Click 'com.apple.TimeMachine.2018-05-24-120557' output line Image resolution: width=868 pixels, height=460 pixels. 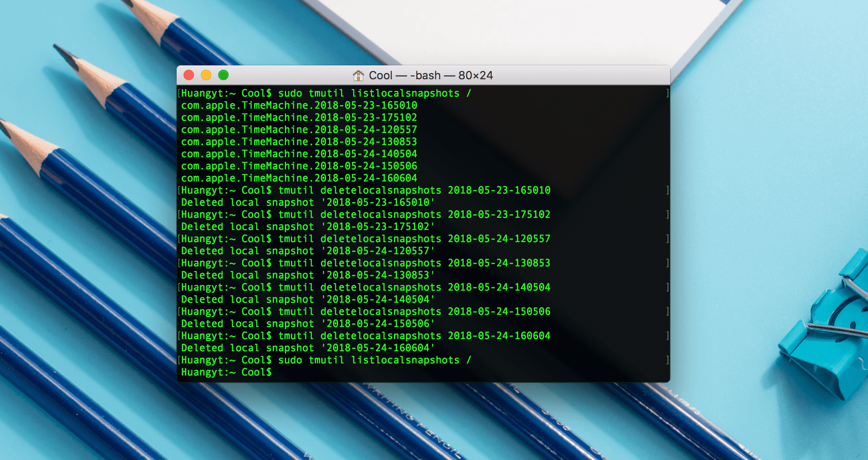(299, 130)
